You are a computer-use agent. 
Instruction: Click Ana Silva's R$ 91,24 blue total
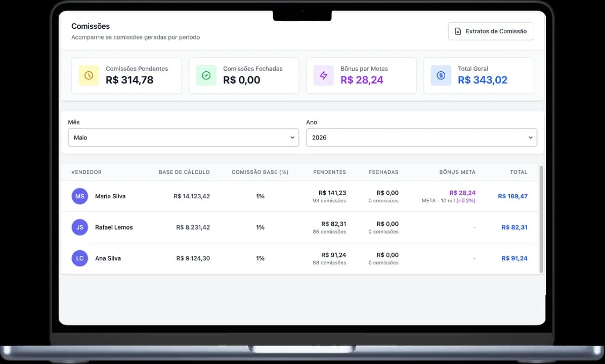pyautogui.click(x=514, y=258)
